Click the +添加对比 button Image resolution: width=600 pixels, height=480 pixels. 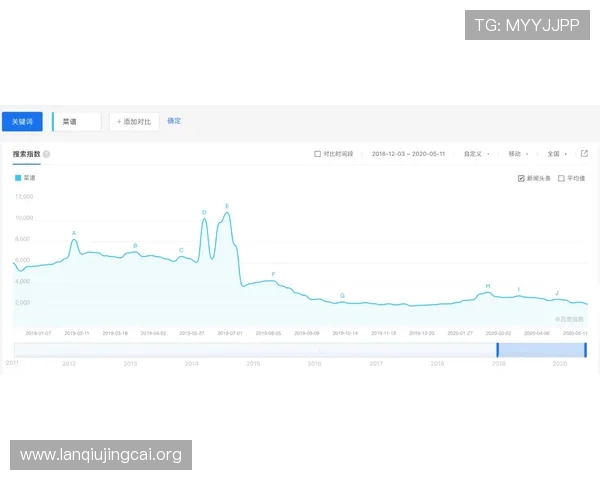[134, 122]
